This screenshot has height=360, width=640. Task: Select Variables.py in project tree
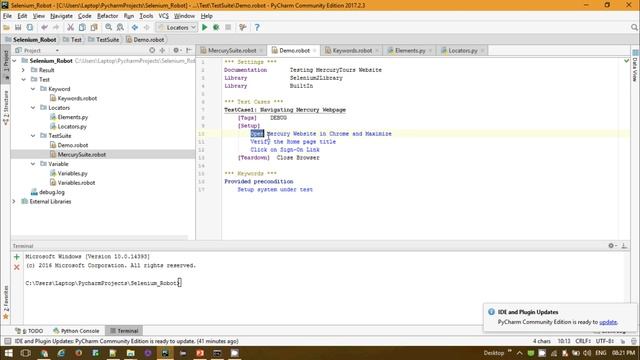coord(72,173)
